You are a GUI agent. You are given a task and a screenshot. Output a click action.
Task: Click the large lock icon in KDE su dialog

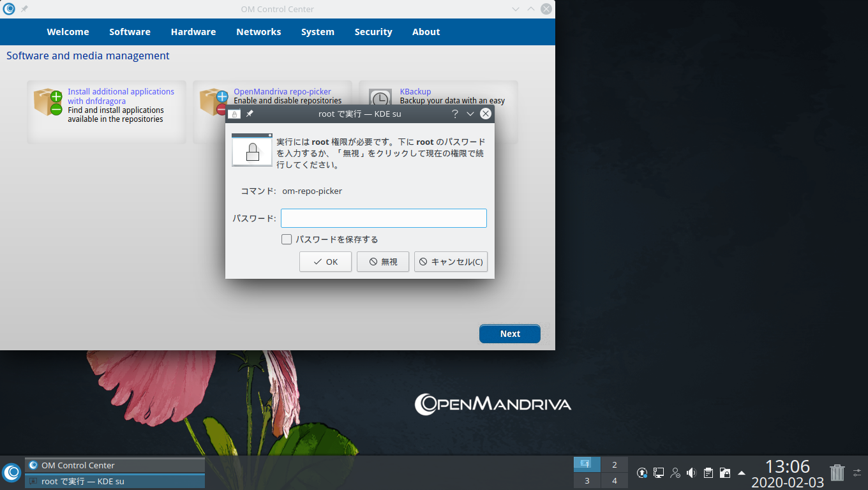[x=253, y=150]
